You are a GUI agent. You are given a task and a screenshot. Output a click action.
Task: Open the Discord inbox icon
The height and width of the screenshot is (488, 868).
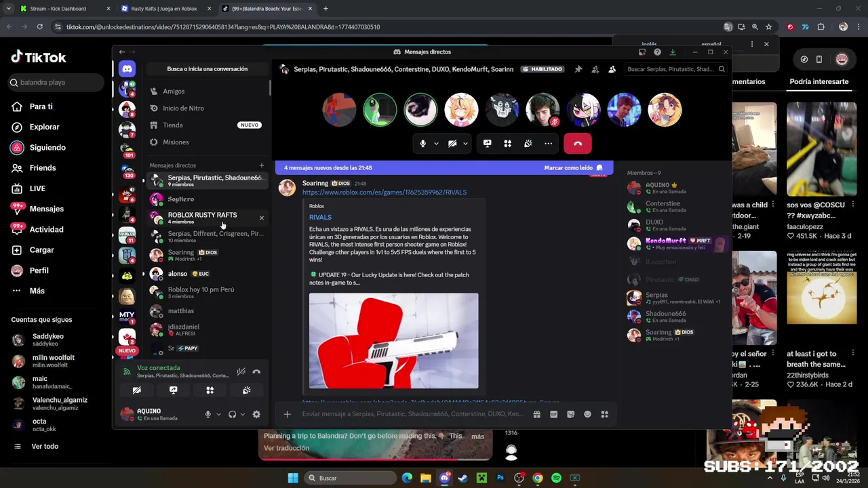(642, 52)
